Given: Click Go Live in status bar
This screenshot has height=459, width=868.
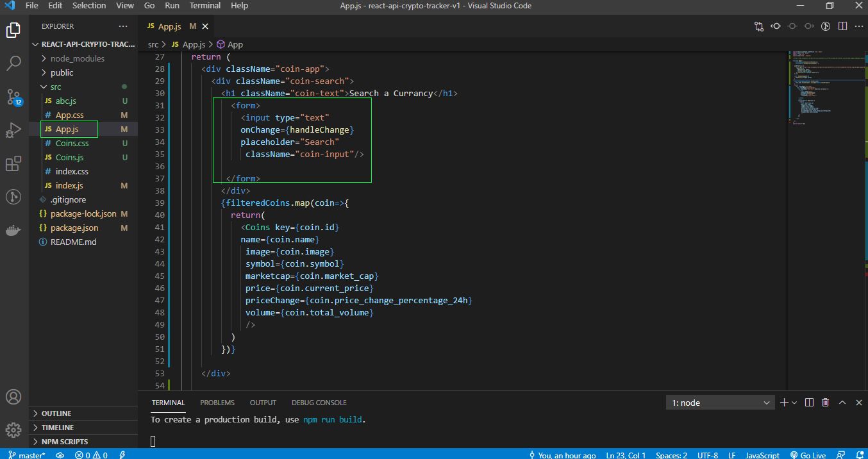Looking at the screenshot, I should [808, 455].
